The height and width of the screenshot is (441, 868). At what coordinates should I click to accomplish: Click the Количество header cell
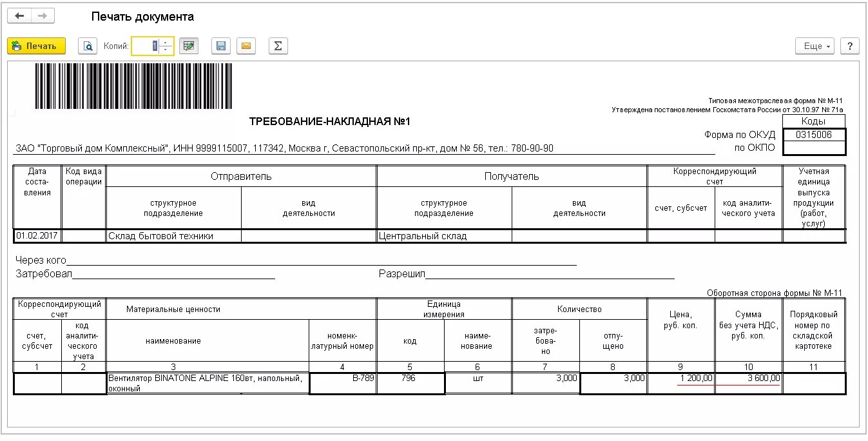[x=579, y=309]
